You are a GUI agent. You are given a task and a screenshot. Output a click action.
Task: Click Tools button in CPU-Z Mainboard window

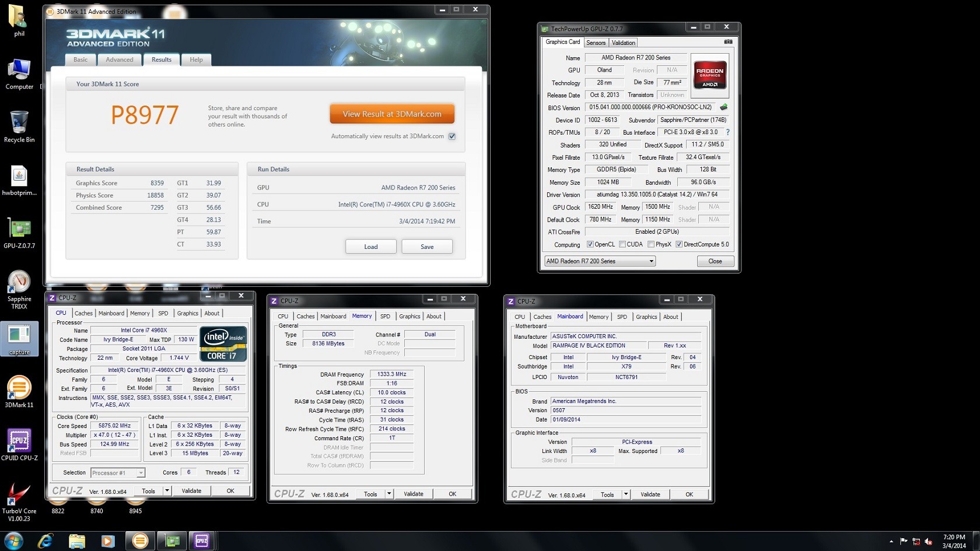pyautogui.click(x=607, y=494)
